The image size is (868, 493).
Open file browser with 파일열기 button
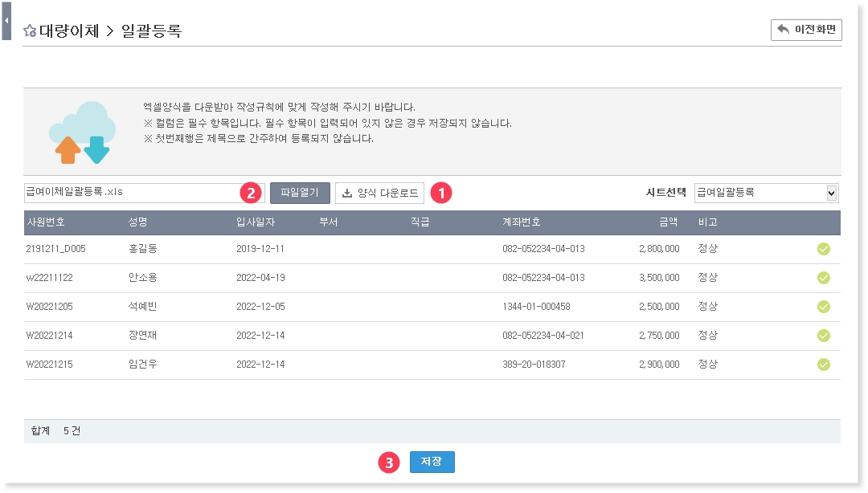(x=300, y=193)
